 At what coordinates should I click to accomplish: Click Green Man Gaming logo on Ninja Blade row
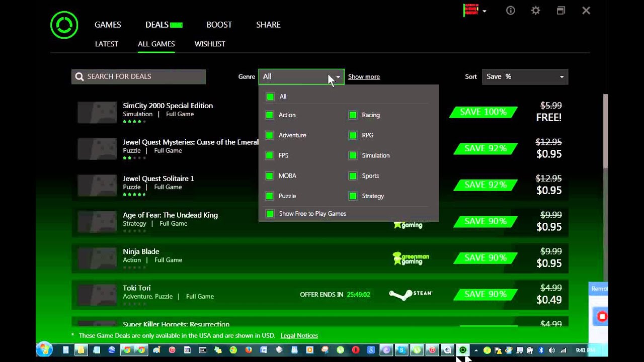click(x=411, y=258)
